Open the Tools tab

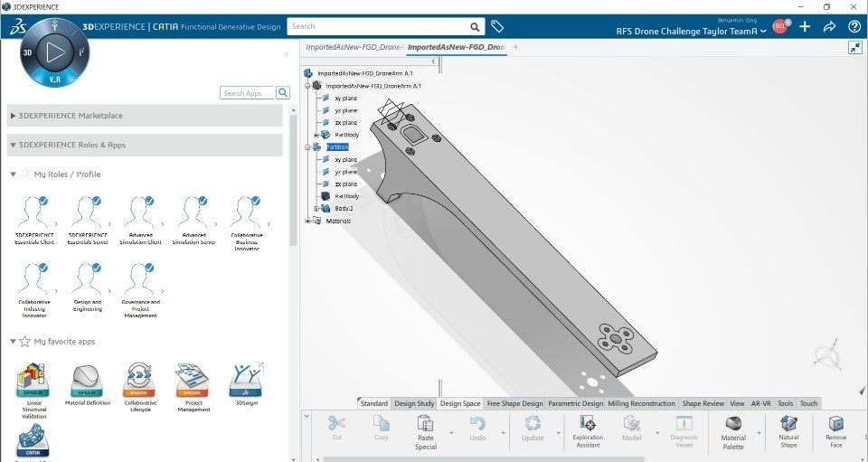785,403
